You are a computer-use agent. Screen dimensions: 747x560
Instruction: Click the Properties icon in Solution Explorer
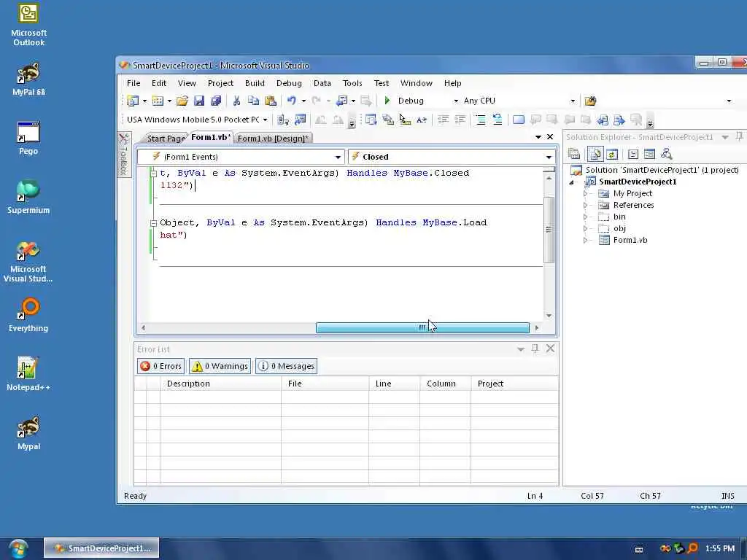[574, 154]
